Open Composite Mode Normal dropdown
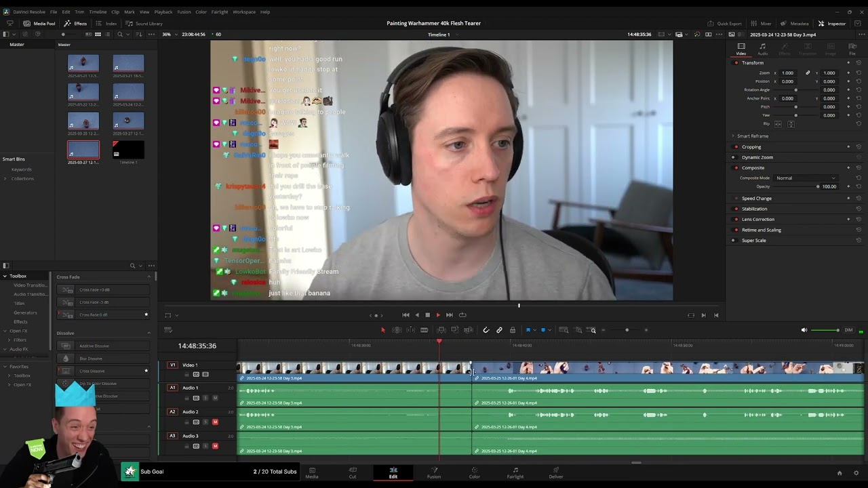Viewport: 868px width, 488px height. click(x=806, y=178)
